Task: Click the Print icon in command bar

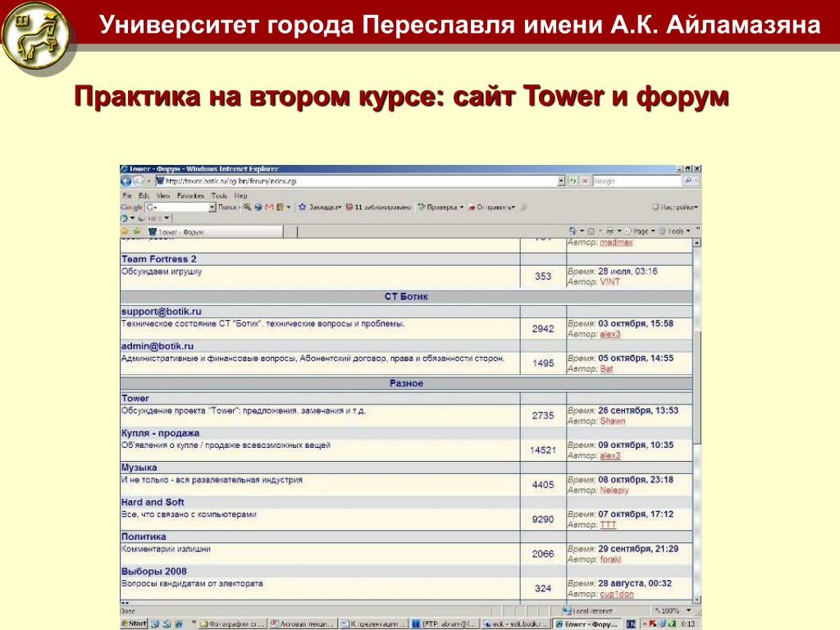Action: pos(609,231)
